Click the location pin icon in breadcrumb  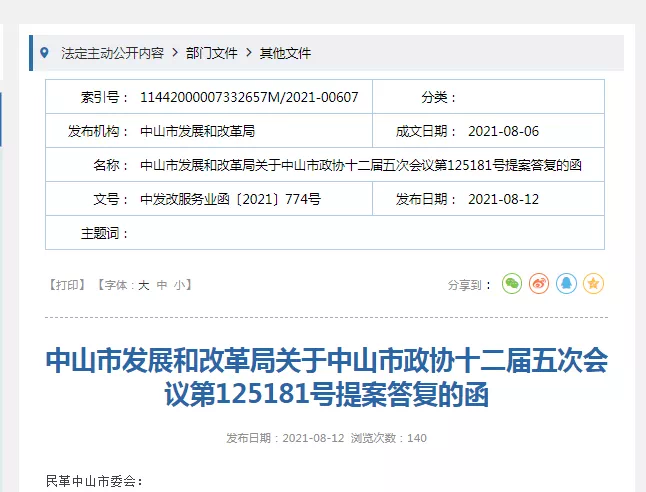point(44,53)
